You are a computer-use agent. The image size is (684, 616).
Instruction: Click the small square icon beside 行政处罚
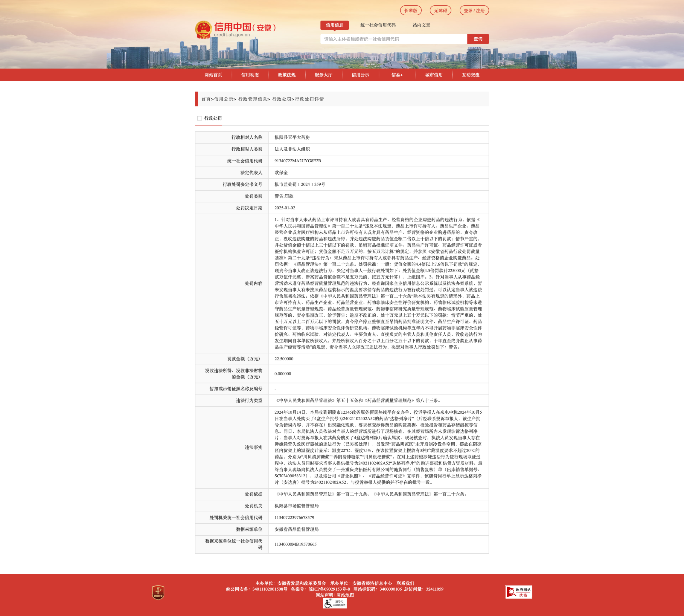click(x=199, y=118)
